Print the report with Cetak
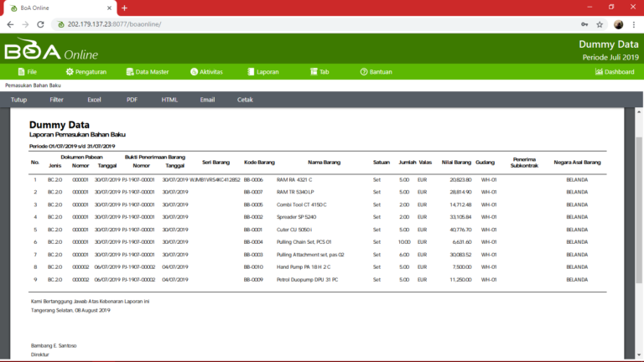Image resolution: width=644 pixels, height=362 pixels. [x=245, y=100]
